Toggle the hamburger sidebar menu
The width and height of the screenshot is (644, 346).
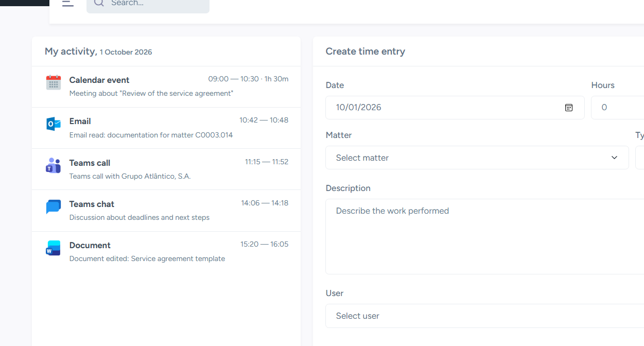tap(68, 3)
